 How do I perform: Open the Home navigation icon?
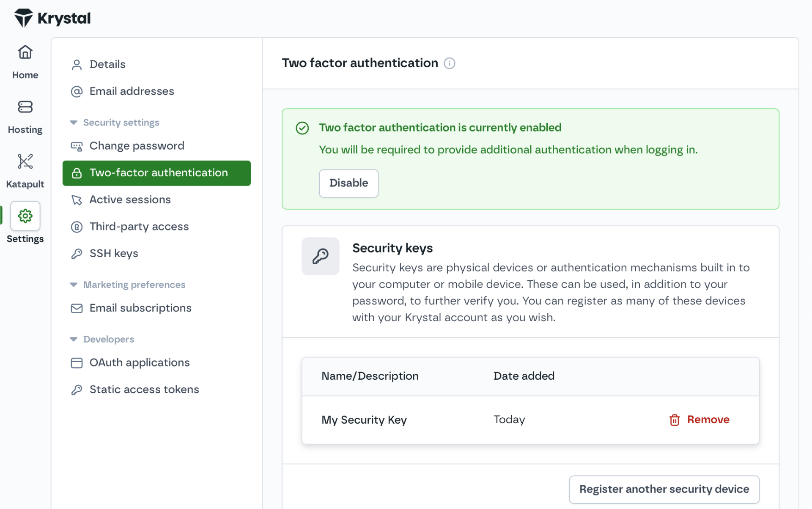coord(25,52)
